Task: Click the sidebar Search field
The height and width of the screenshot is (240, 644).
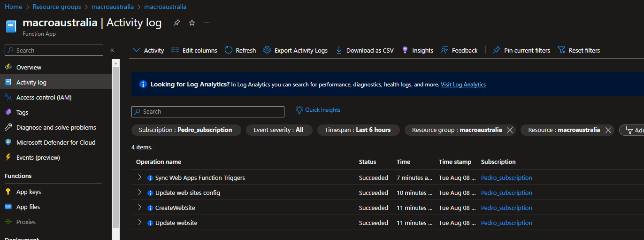Action: [x=54, y=50]
